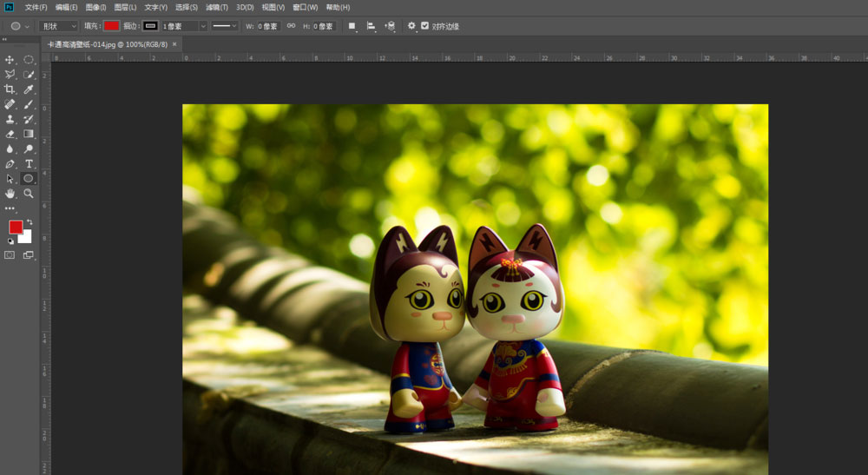The image size is (868, 475).
Task: Click the red fill color swatch in options bar
Action: coord(111,26)
